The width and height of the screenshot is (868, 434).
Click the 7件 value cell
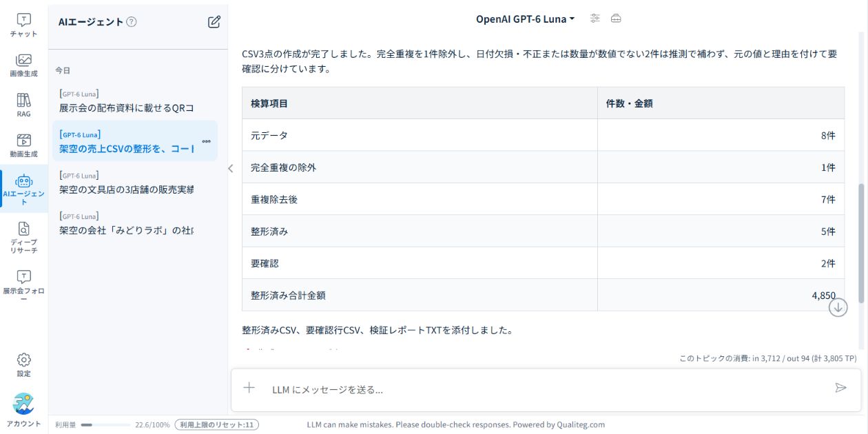point(721,199)
